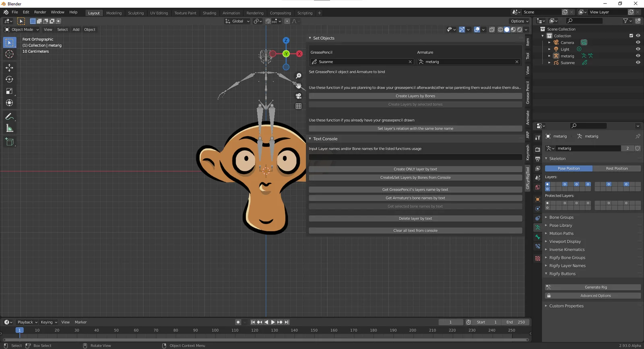This screenshot has width=644, height=349.
Task: Open the Scene properties tab icon
Action: coord(538,178)
